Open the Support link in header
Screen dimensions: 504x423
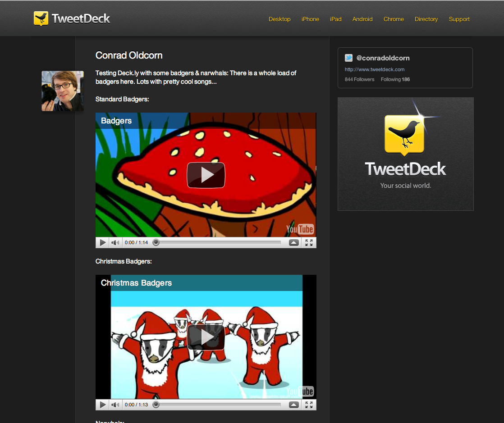(459, 19)
